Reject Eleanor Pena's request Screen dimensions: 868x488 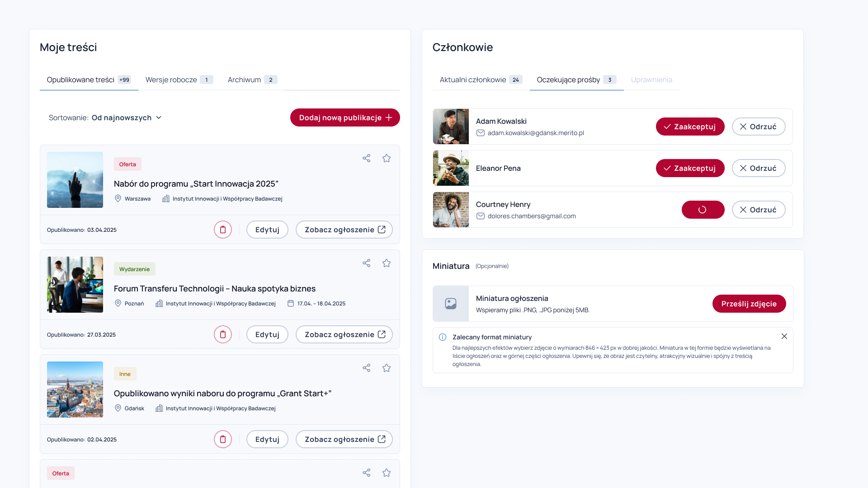point(758,168)
